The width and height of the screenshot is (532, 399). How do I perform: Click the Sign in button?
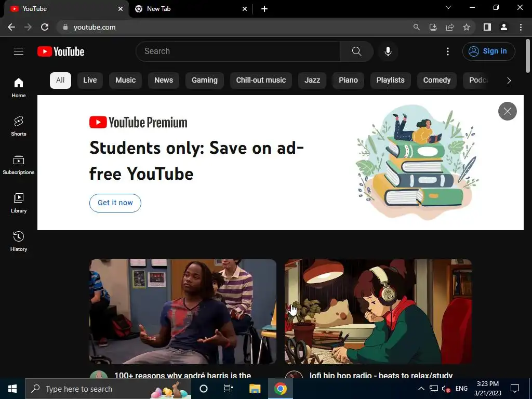(x=488, y=51)
